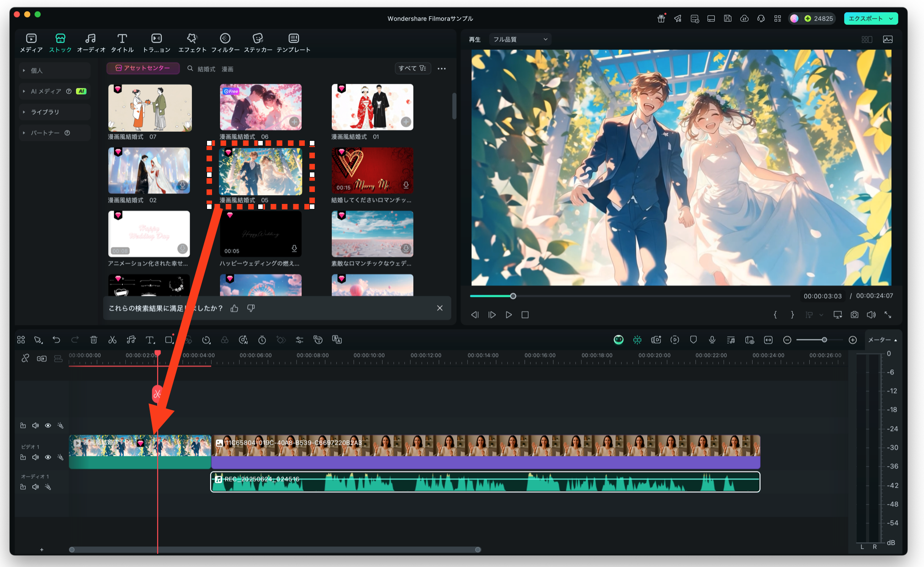Download the Marry Me romantic clip
924x567 pixels.
click(406, 185)
